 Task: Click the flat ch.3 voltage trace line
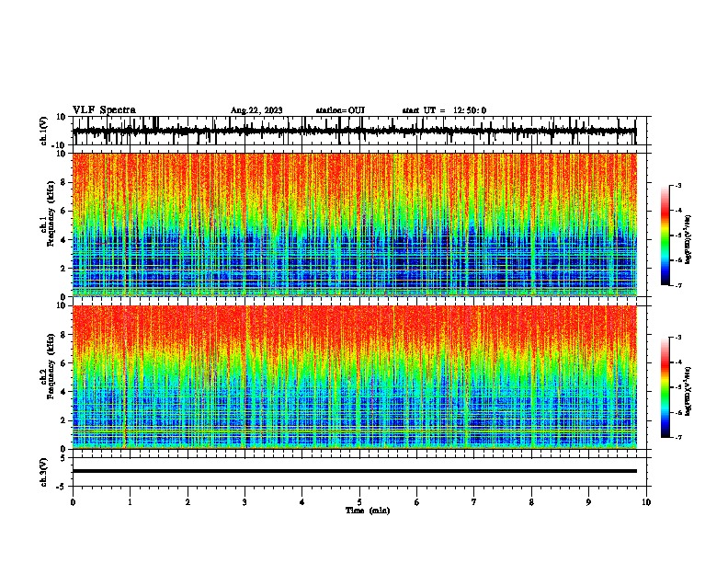(x=354, y=471)
